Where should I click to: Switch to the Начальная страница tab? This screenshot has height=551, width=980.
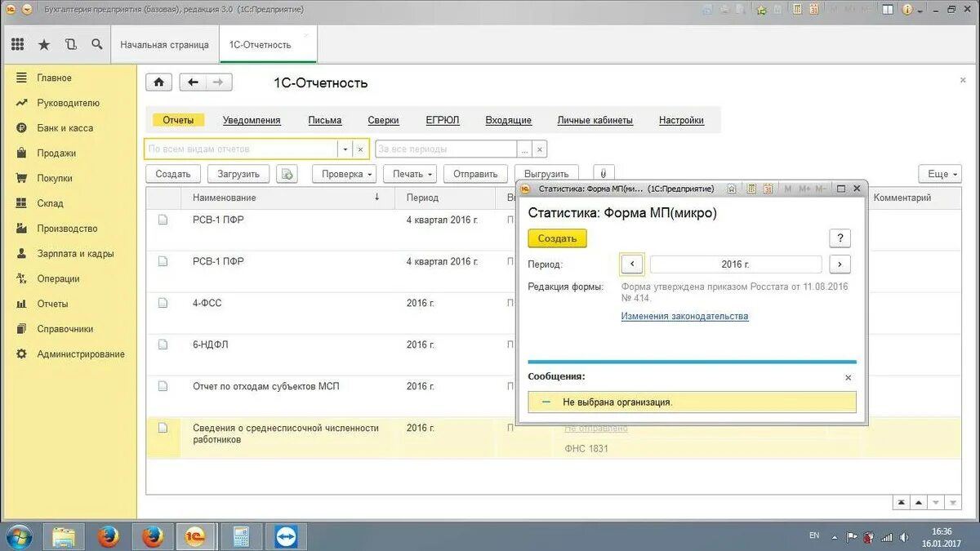coord(164,45)
